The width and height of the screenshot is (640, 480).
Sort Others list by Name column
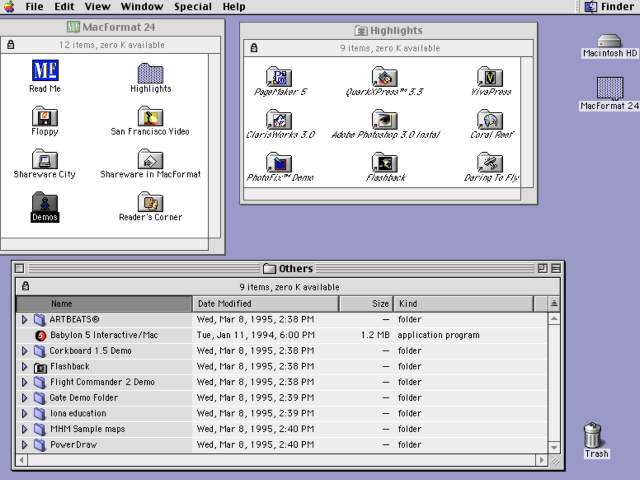(x=104, y=304)
